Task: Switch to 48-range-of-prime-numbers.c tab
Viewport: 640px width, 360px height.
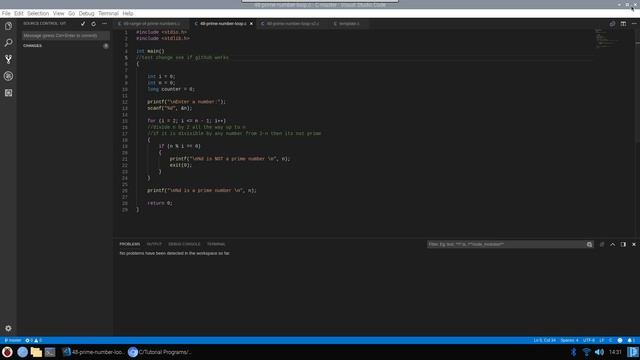Action: click(x=152, y=24)
